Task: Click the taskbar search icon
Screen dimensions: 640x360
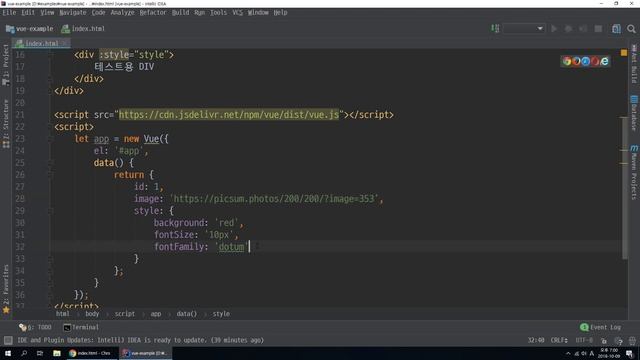Action: pyautogui.click(x=24, y=353)
